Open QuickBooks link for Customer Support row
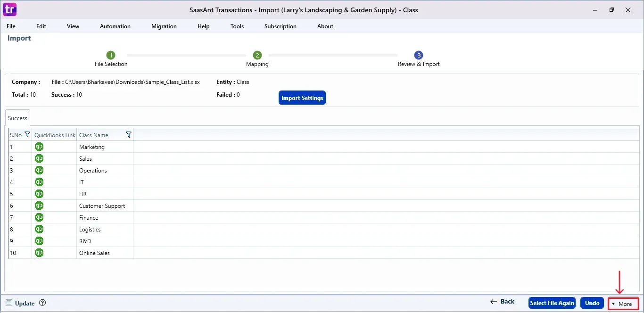This screenshot has width=644, height=313. pos(39,206)
